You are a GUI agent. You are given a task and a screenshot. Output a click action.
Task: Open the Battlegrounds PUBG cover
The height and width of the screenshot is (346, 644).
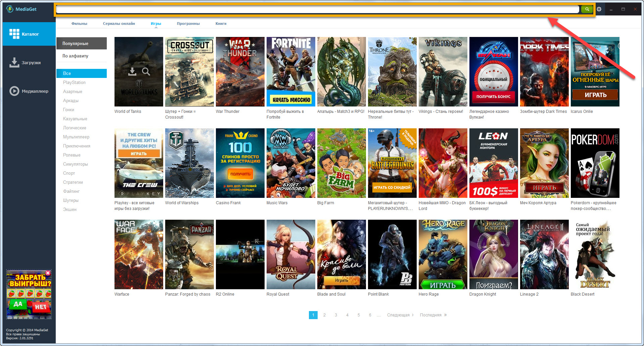click(392, 163)
